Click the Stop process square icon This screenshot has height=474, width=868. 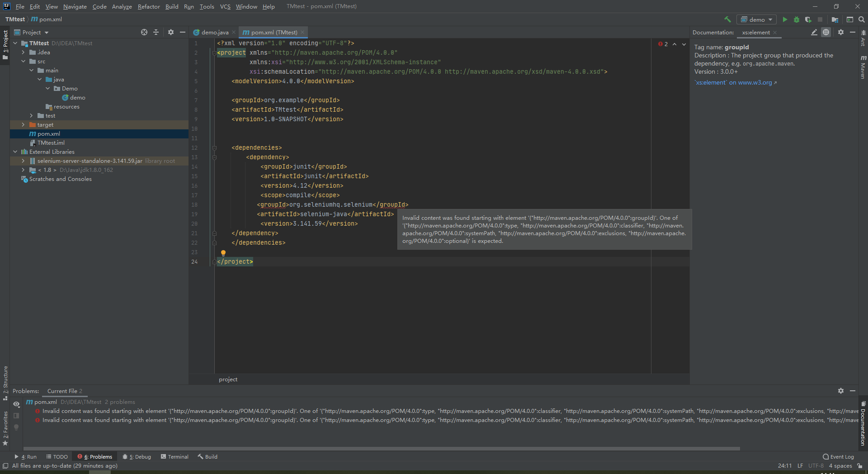point(820,19)
